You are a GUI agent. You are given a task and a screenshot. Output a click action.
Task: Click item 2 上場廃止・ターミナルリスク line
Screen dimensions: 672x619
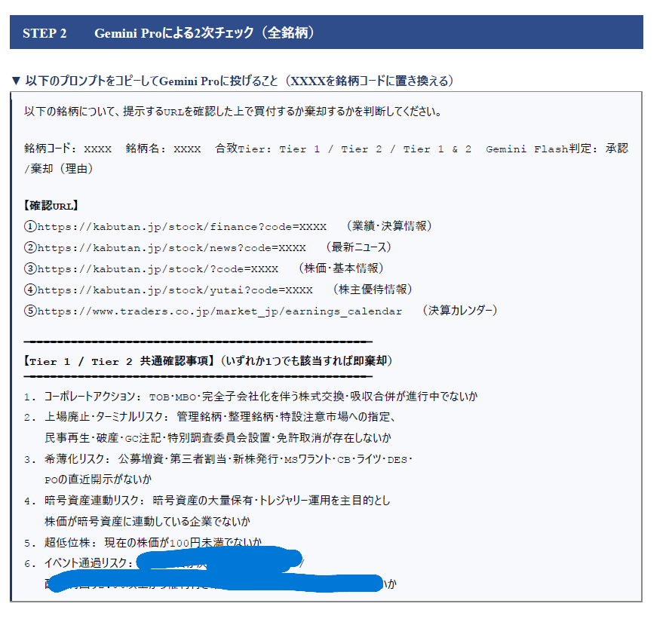coord(210,417)
